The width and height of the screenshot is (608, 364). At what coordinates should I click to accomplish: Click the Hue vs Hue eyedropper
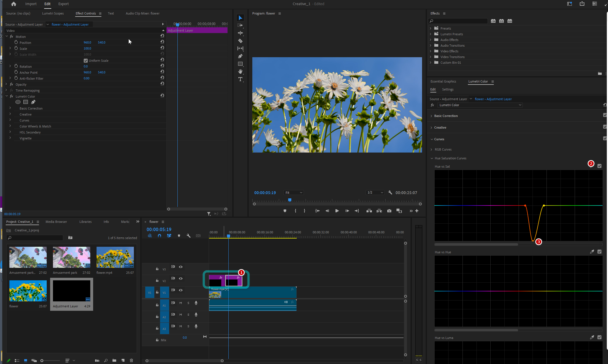tap(592, 252)
